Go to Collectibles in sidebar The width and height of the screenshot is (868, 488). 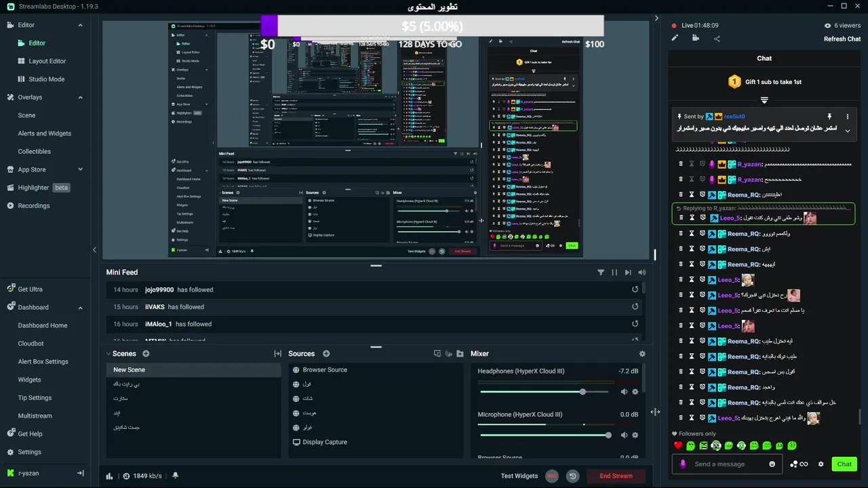coord(34,152)
